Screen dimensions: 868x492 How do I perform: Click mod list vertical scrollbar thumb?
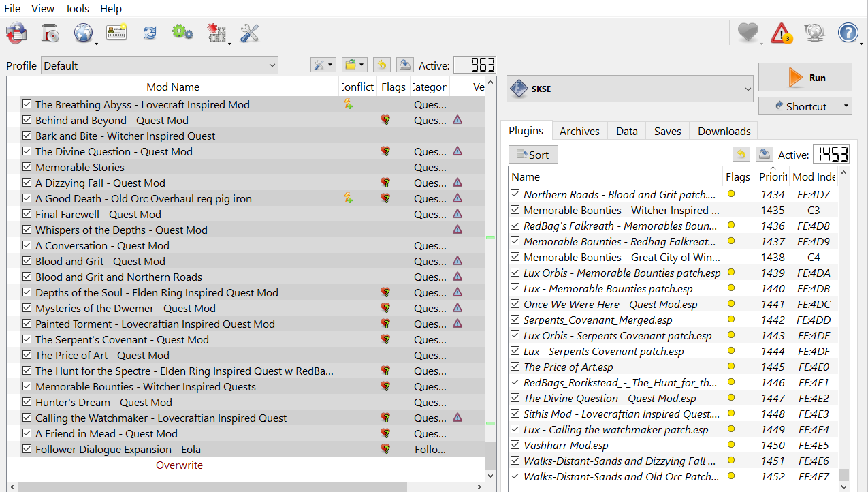[x=491, y=455]
